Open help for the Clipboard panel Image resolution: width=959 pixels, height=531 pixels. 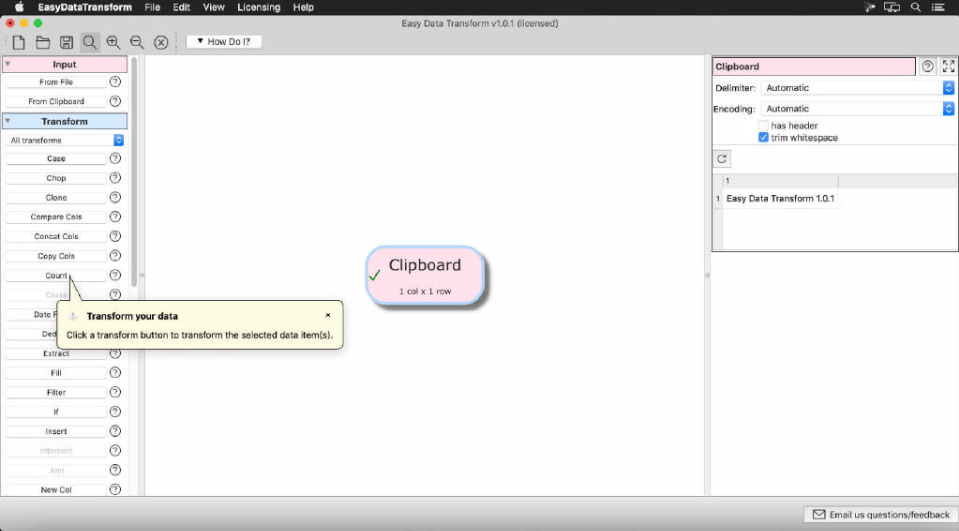(928, 66)
